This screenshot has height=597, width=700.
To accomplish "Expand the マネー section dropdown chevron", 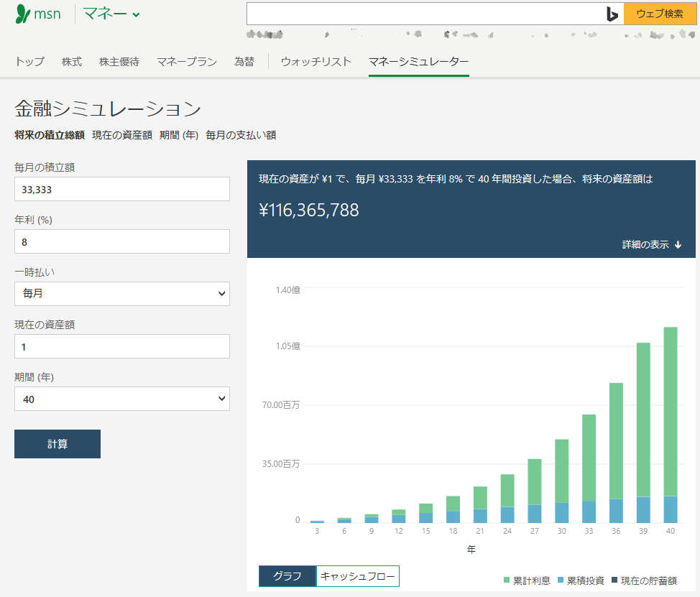I will click(x=137, y=14).
